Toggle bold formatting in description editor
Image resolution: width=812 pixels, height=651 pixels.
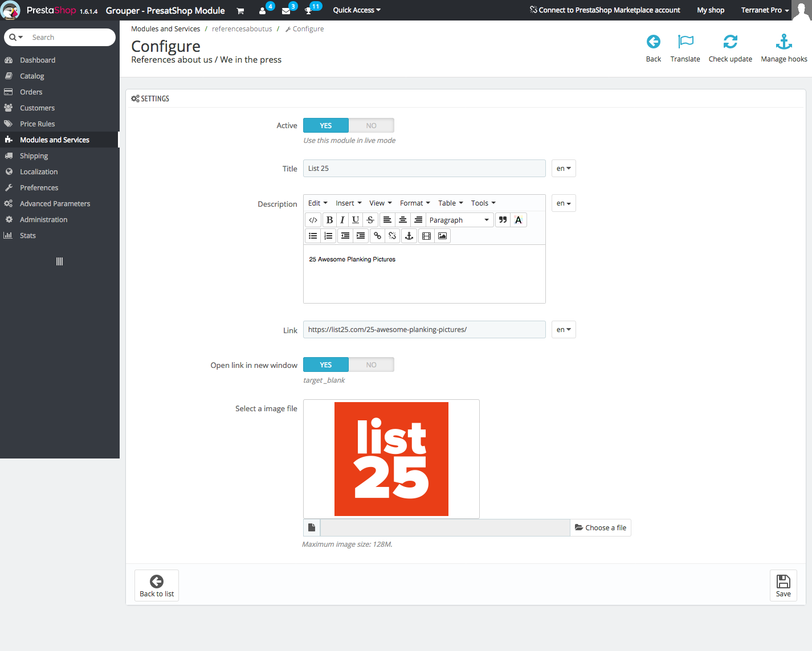[329, 220]
